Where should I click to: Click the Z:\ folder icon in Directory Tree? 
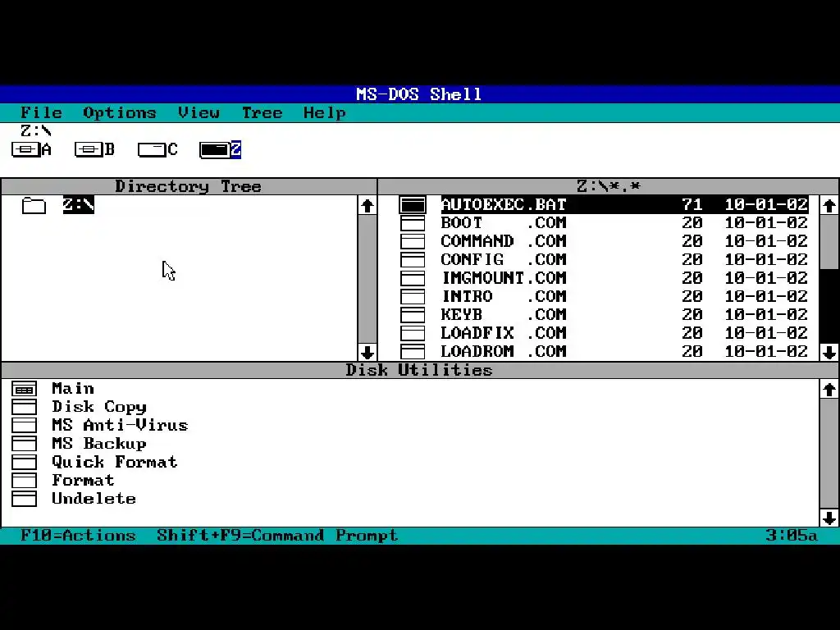click(x=34, y=205)
